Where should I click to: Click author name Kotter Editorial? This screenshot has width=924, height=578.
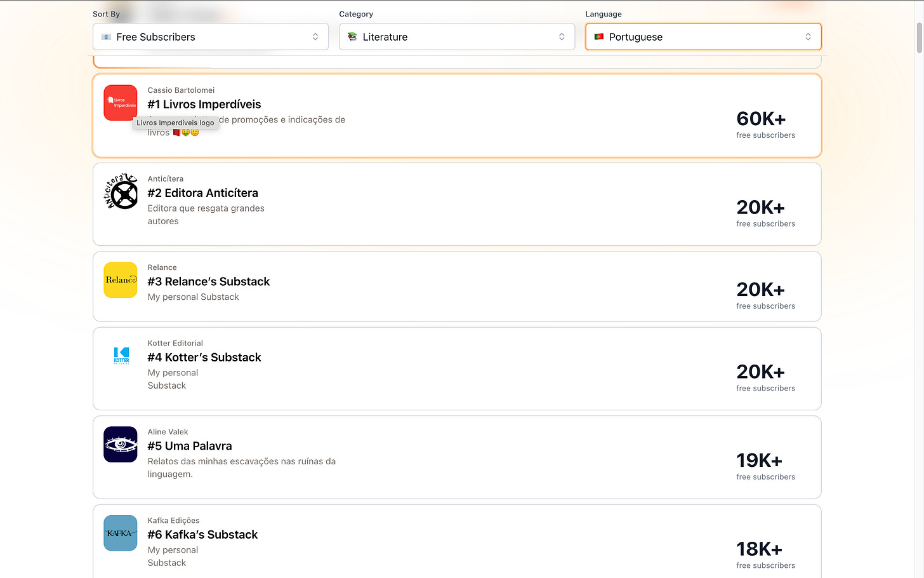coord(175,344)
